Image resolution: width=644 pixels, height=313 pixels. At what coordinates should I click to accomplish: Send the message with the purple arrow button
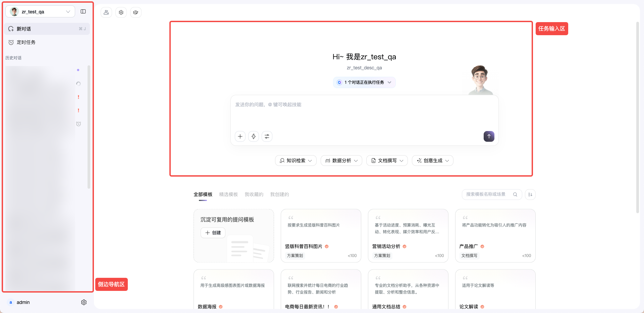pyautogui.click(x=489, y=136)
